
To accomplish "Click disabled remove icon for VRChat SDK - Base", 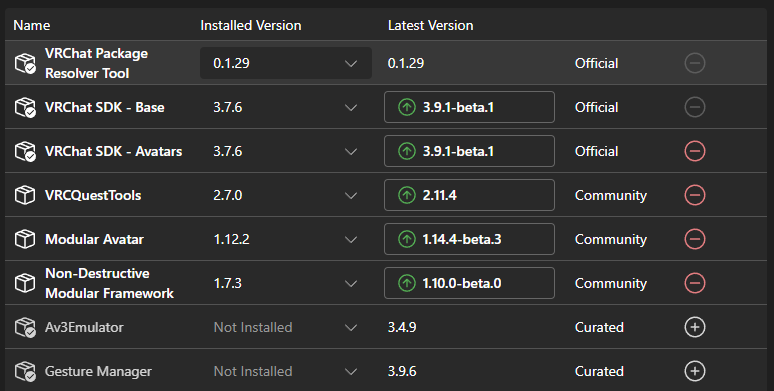I will (695, 107).
